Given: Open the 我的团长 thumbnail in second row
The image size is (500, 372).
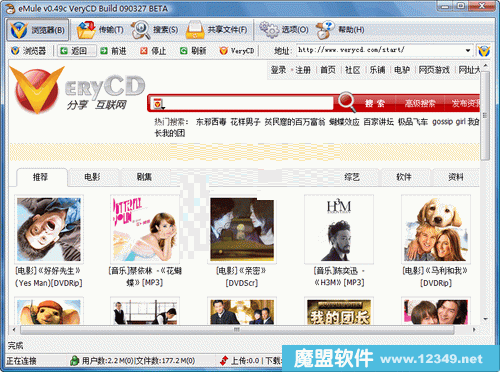Looking at the screenshot, I should (x=339, y=311).
